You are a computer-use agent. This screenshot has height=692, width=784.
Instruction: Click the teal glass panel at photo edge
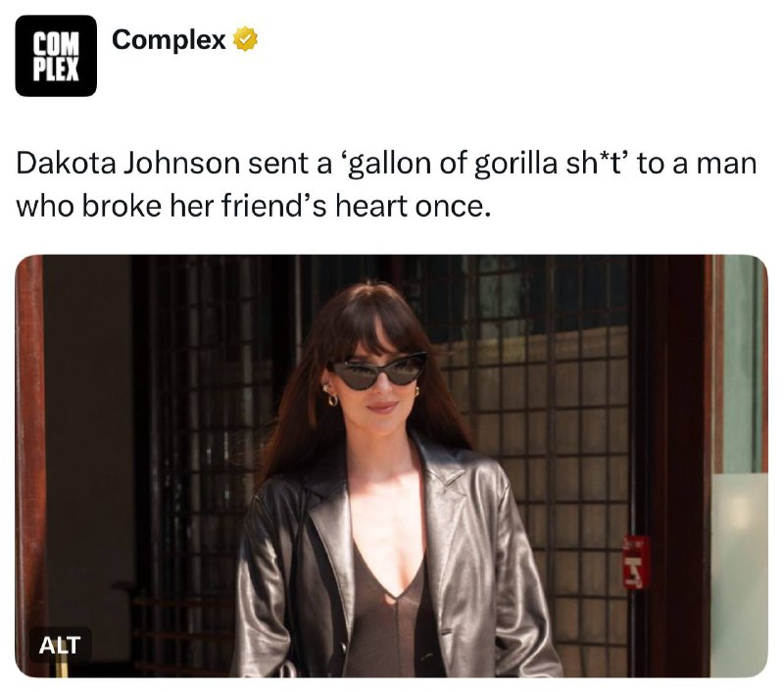tap(741, 365)
